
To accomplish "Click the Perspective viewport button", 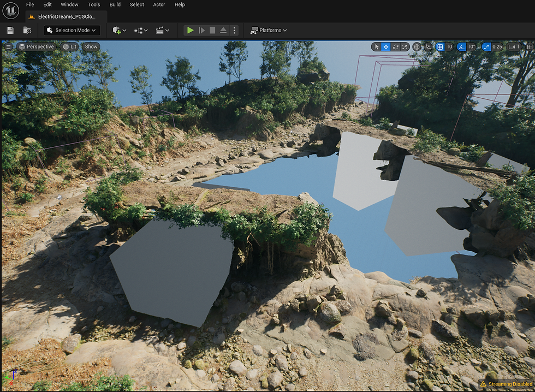I will 37,47.
